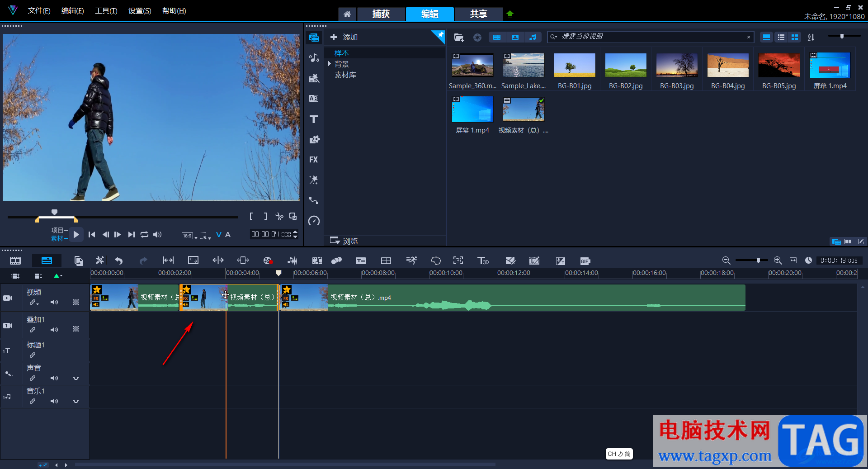Viewport: 868px width, 469px height.
Task: Toggle audio files display in library
Action: tap(533, 37)
